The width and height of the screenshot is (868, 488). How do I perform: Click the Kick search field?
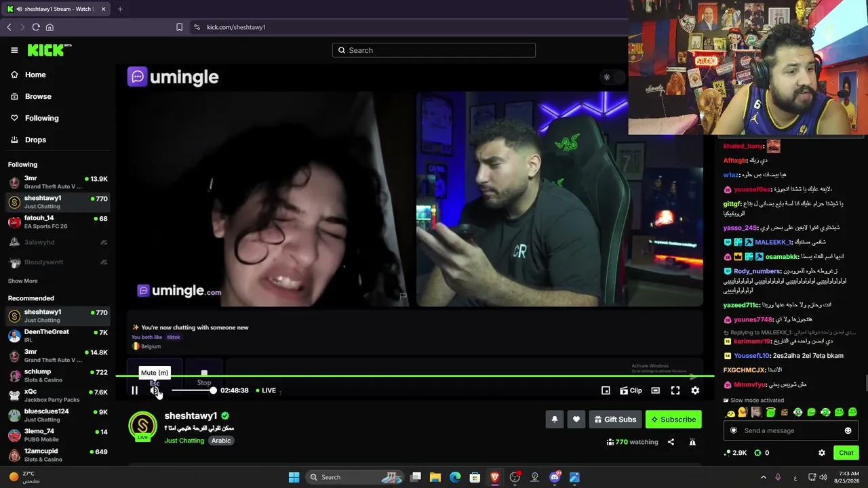434,50
